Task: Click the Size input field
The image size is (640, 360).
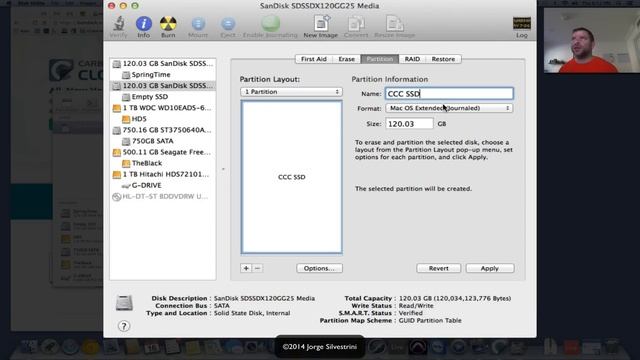Action: click(409, 124)
